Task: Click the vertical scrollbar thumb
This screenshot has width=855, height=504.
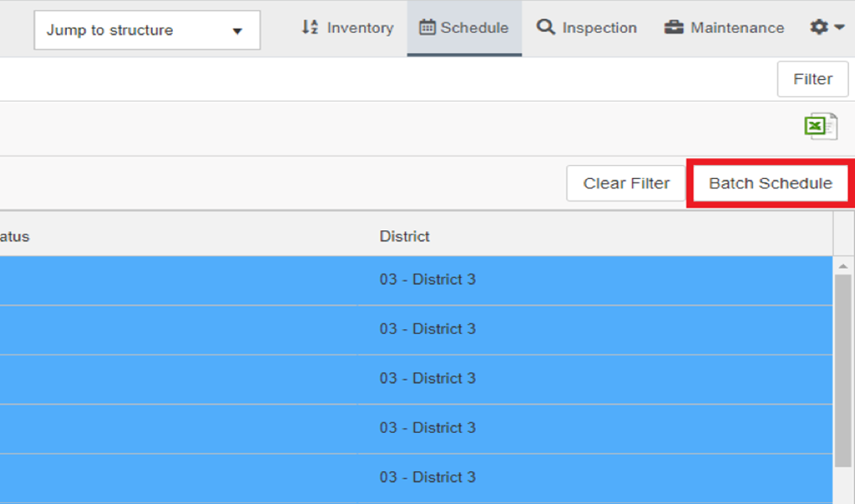Action: (x=843, y=371)
